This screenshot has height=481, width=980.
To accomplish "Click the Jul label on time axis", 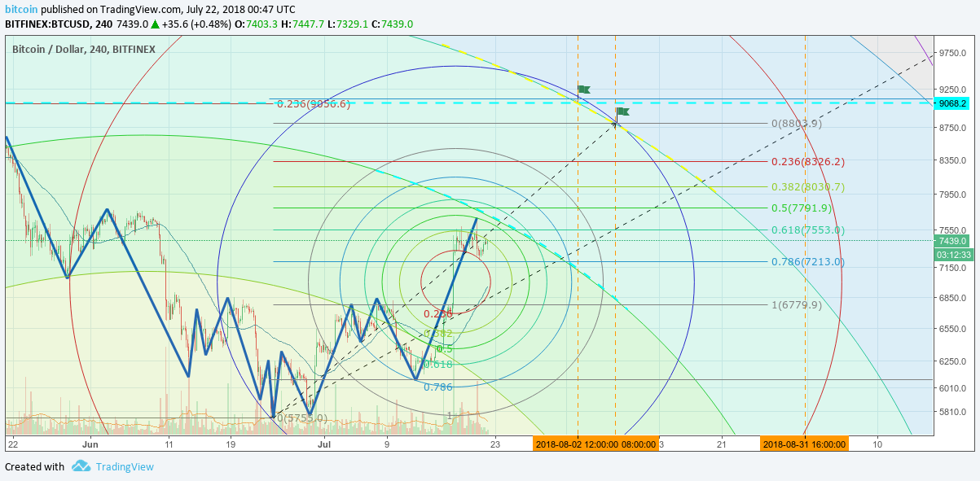I will pos(325,445).
